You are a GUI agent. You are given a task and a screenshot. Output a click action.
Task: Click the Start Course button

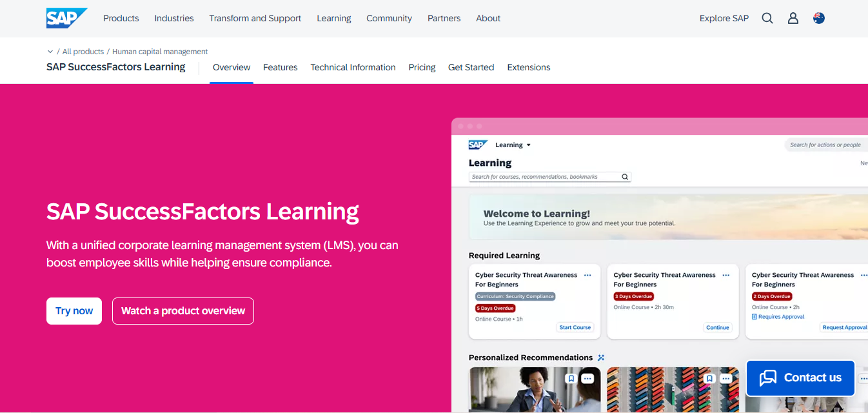pyautogui.click(x=575, y=327)
